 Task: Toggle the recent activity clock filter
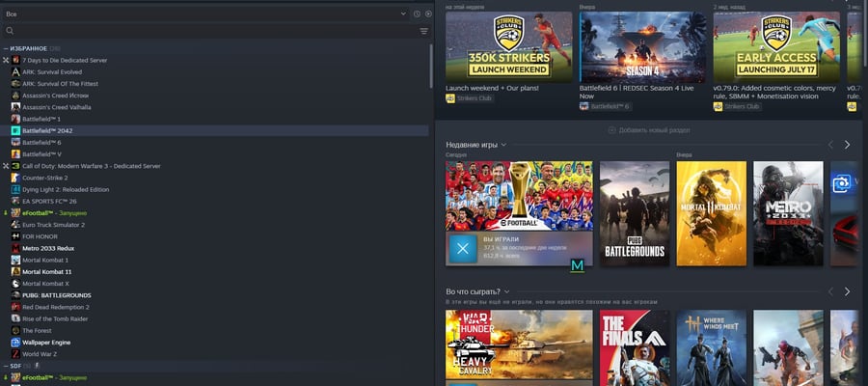pos(417,14)
